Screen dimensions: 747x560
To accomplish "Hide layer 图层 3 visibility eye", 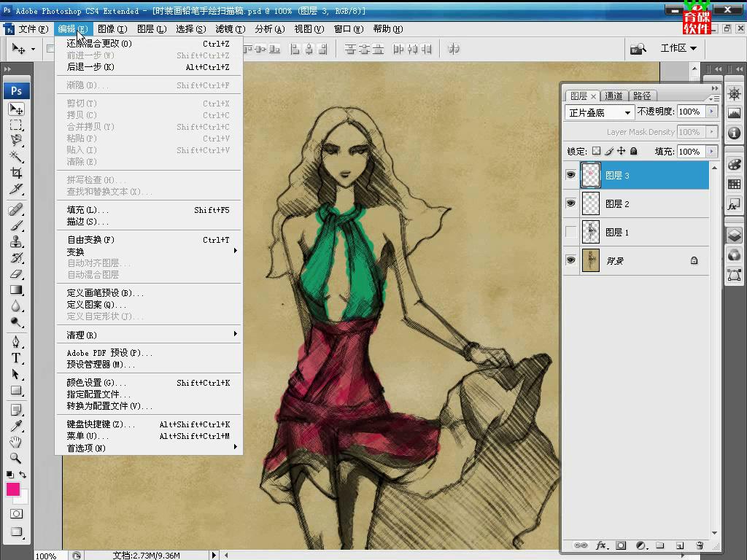I will 570,175.
